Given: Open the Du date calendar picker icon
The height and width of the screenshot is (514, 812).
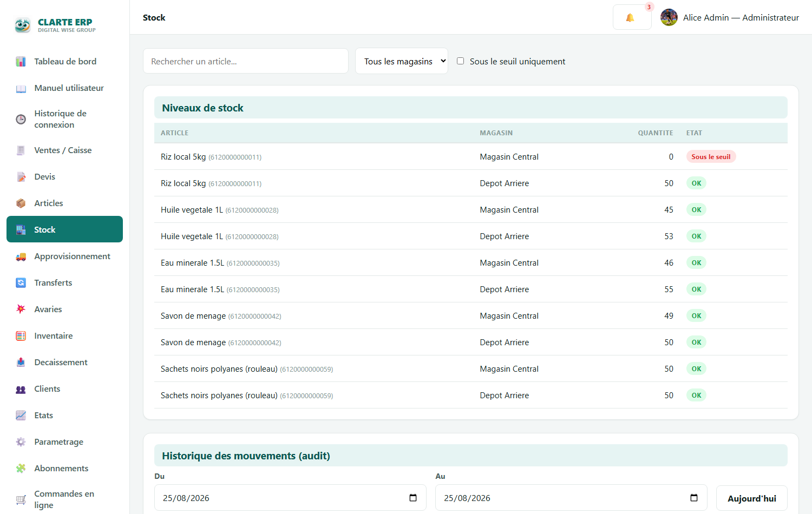Looking at the screenshot, I should tap(413, 498).
